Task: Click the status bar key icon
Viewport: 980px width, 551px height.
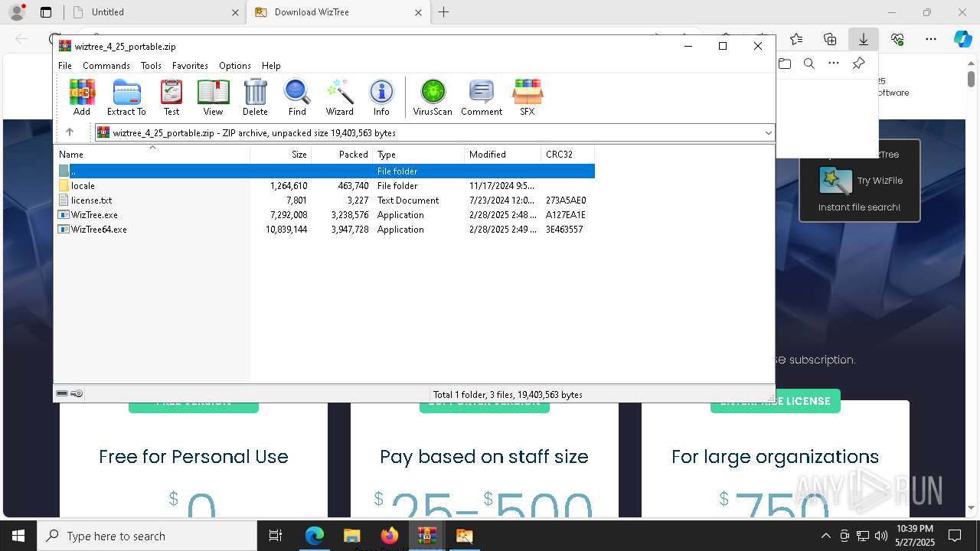Action: pos(77,394)
